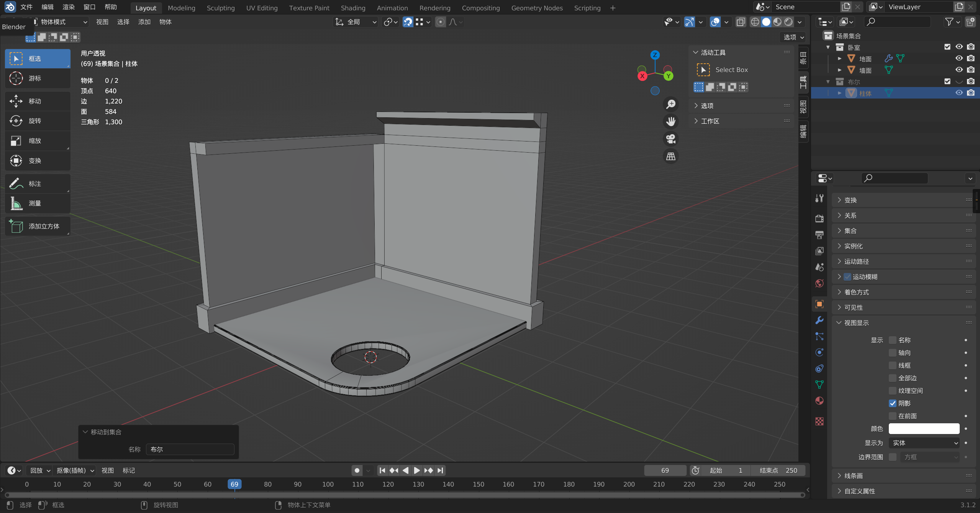
Task: Open the 显示为 实体 dropdown
Action: coord(924,443)
